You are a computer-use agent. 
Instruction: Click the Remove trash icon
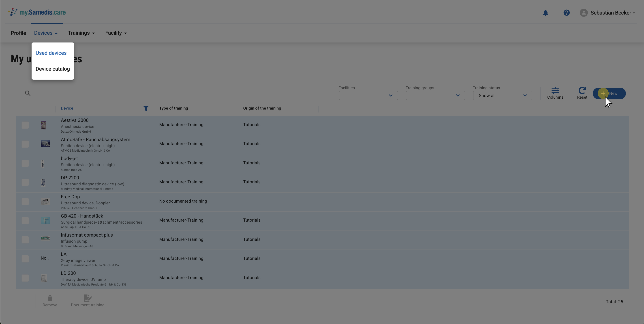(x=50, y=301)
